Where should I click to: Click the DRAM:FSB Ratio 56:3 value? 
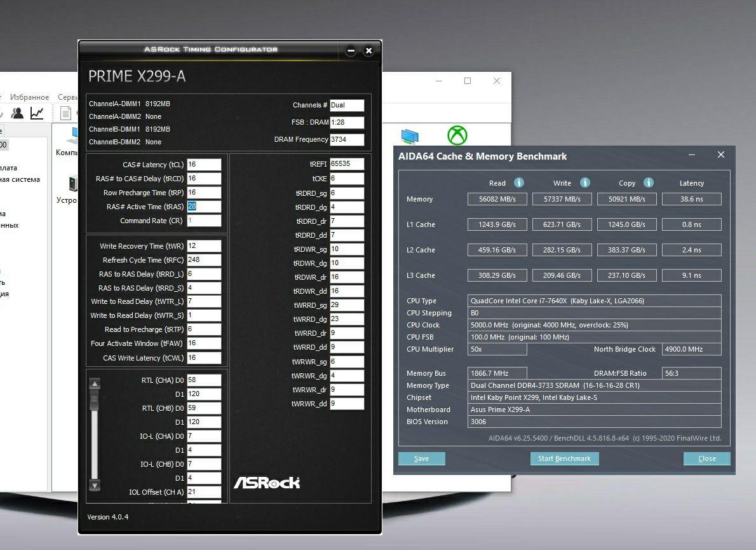[x=691, y=373]
